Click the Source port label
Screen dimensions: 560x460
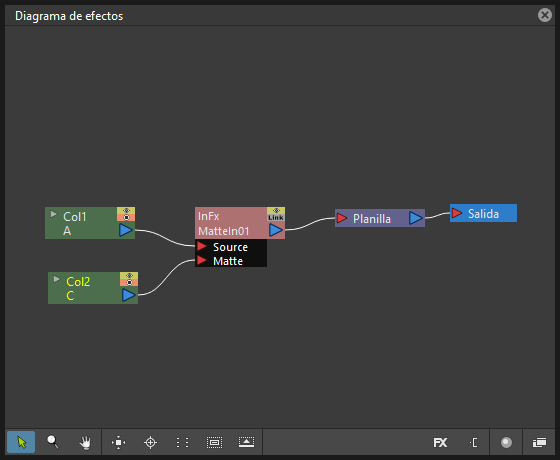pyautogui.click(x=230, y=247)
